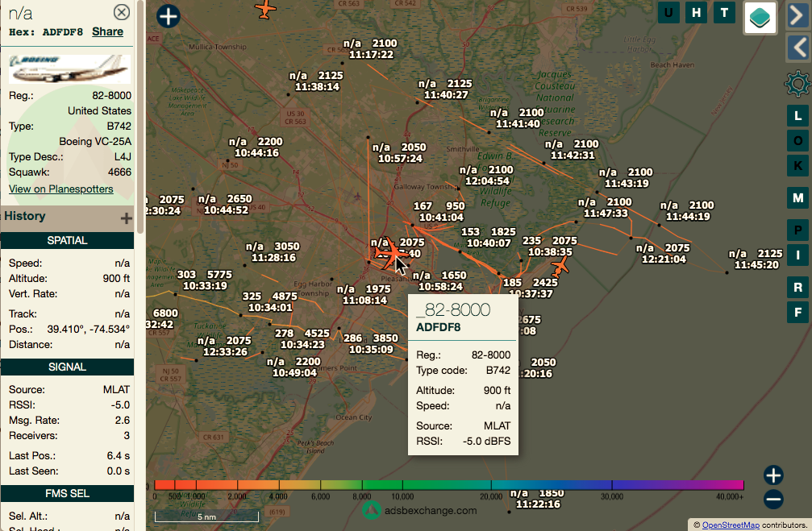Screen dimensions: 812x531
Task: Open settings gear icon
Action: click(797, 84)
